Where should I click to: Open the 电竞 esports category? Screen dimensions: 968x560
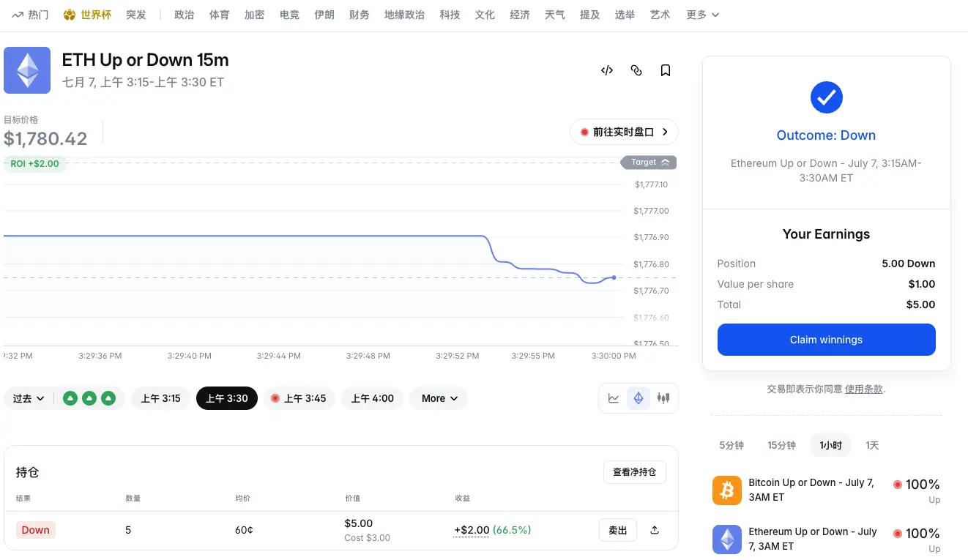[289, 15]
